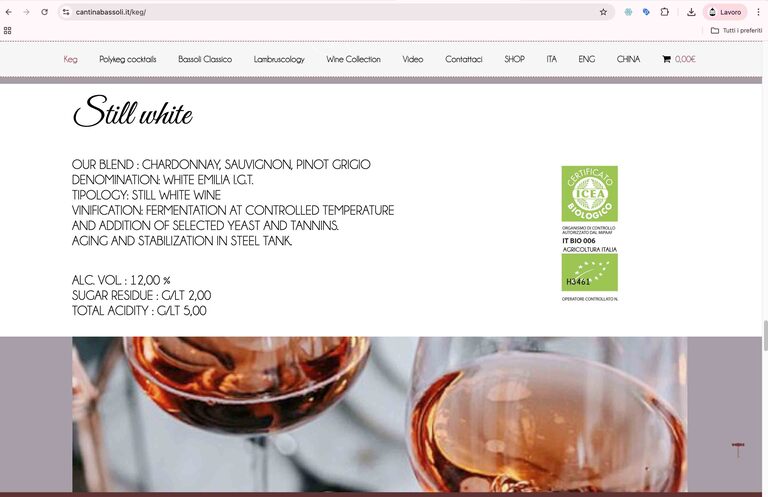Screen dimensions: 768x497
Task: Reload the page with refresh icon
Action: click(x=45, y=12)
